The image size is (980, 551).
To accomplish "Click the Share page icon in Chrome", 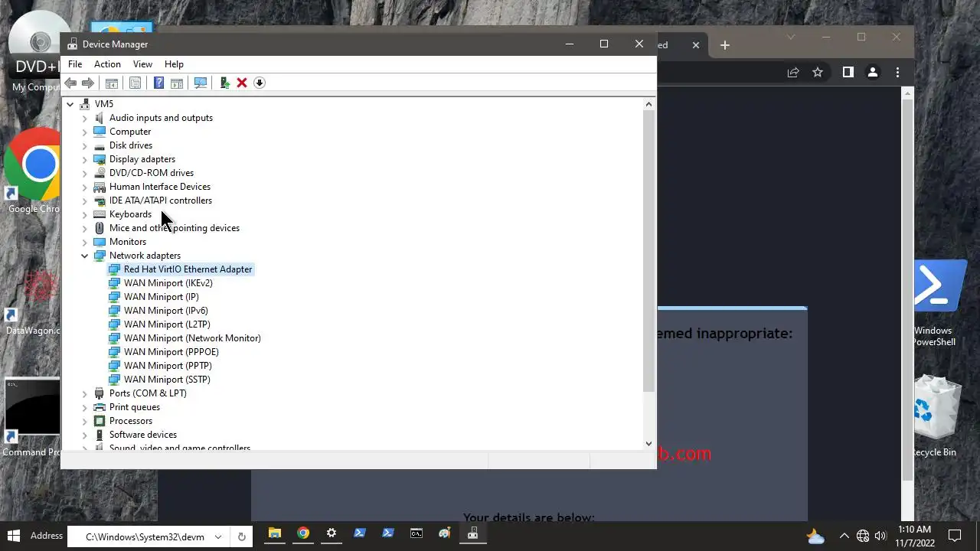I will (793, 72).
